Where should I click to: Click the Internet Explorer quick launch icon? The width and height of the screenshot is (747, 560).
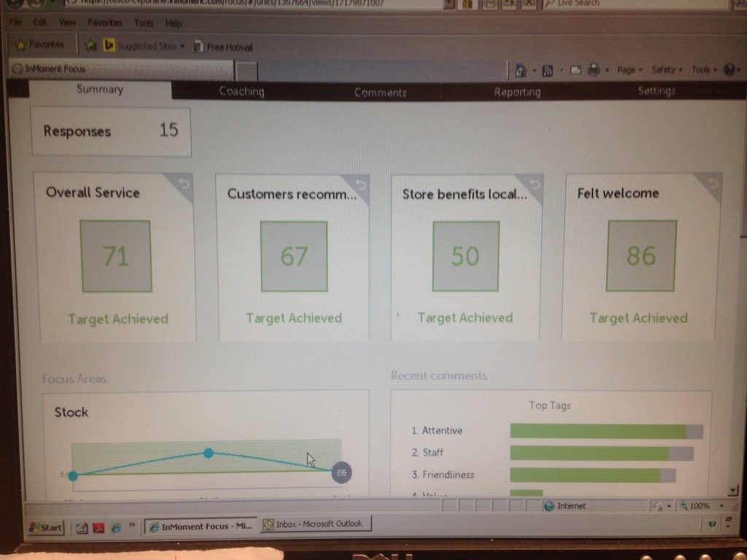pyautogui.click(x=116, y=528)
